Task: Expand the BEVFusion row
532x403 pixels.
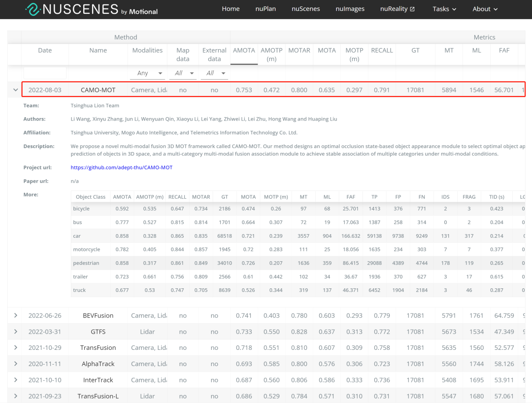Action: [x=15, y=315]
